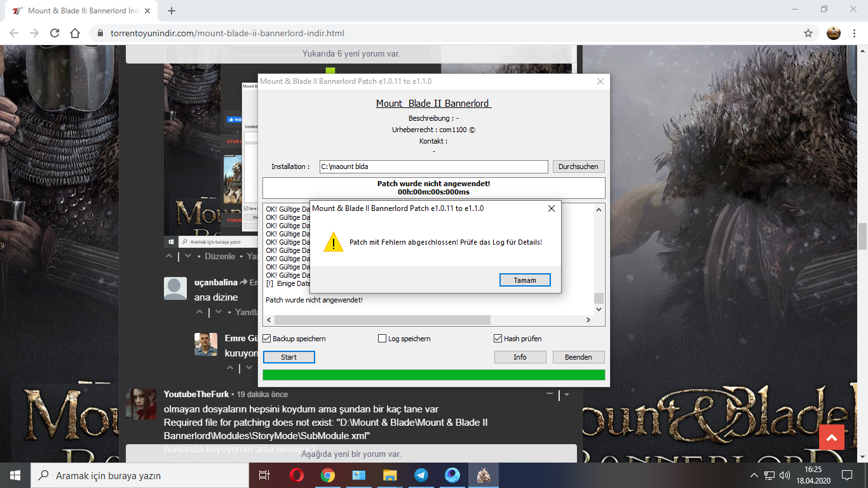The width and height of the screenshot is (868, 488).
Task: Click the Chrome back arrow
Action: point(14,33)
